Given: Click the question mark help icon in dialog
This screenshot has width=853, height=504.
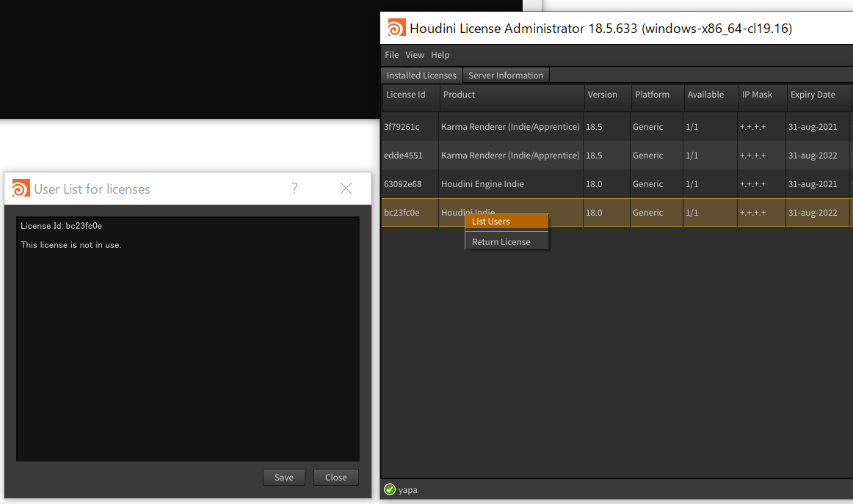Looking at the screenshot, I should click(294, 188).
